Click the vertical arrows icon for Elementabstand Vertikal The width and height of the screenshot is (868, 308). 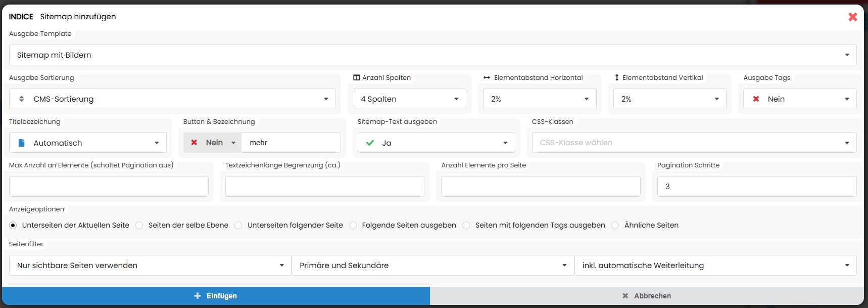(617, 78)
